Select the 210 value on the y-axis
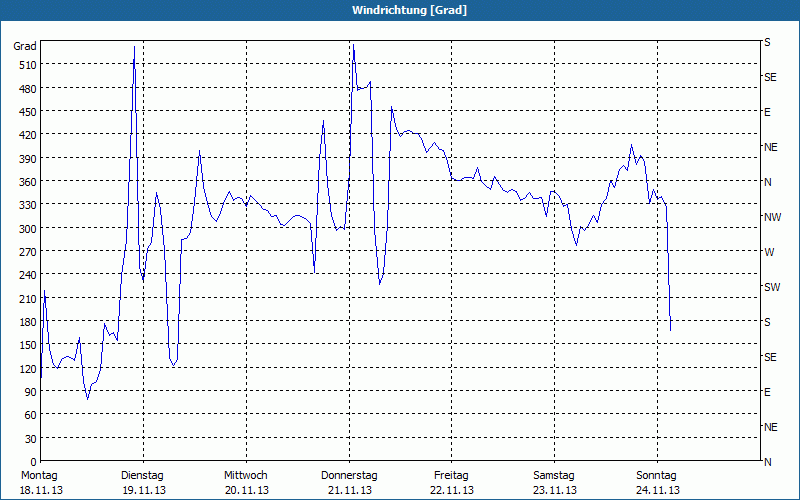Screen dimensions: 800x500 click(x=28, y=299)
